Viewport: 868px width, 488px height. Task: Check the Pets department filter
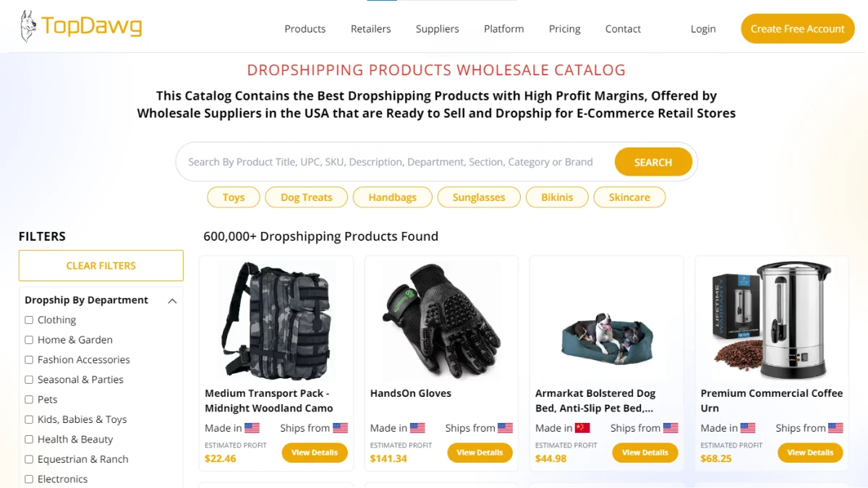(29, 399)
